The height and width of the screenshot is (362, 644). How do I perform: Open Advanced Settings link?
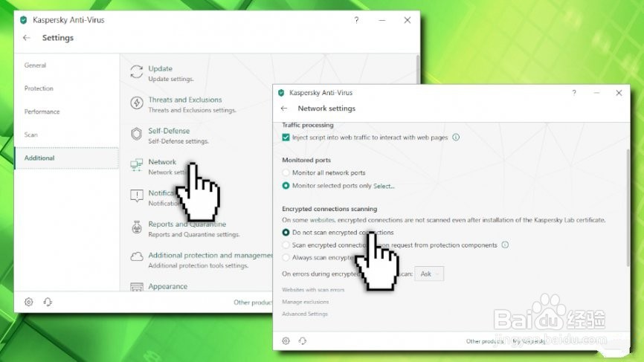coord(305,314)
